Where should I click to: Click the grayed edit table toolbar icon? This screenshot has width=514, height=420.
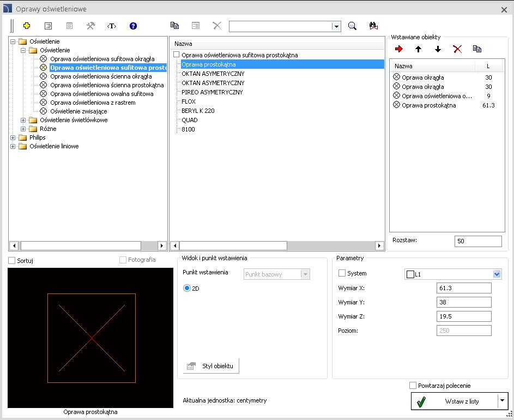click(x=196, y=25)
